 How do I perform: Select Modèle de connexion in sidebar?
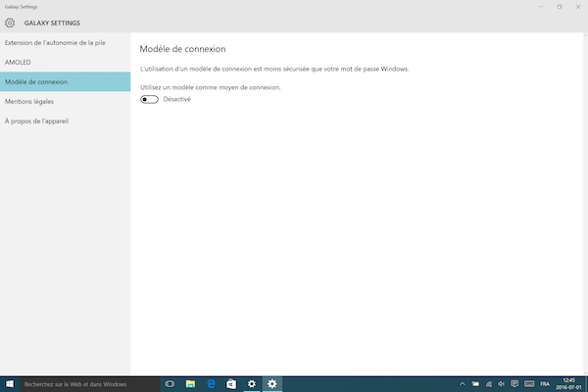coord(66,81)
